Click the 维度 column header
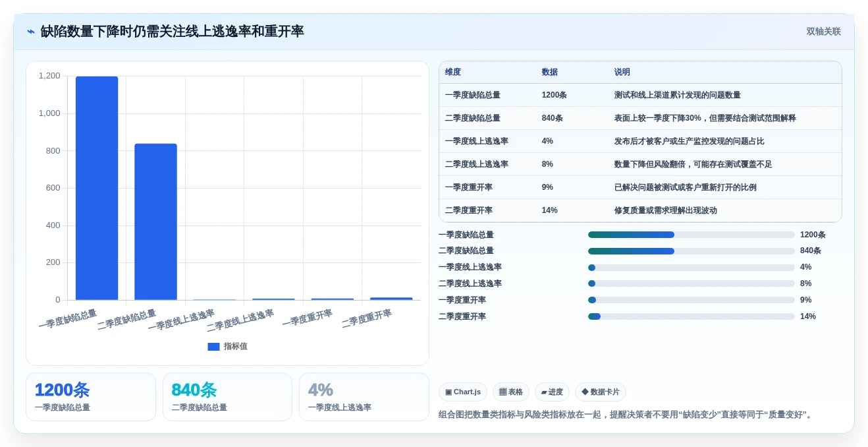The image size is (868, 447). pos(453,73)
